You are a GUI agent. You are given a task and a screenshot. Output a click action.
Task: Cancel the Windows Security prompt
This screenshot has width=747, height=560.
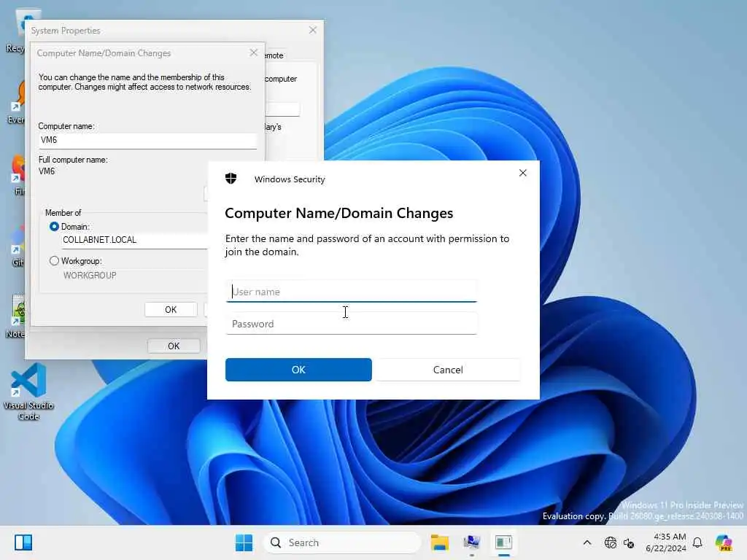(448, 370)
